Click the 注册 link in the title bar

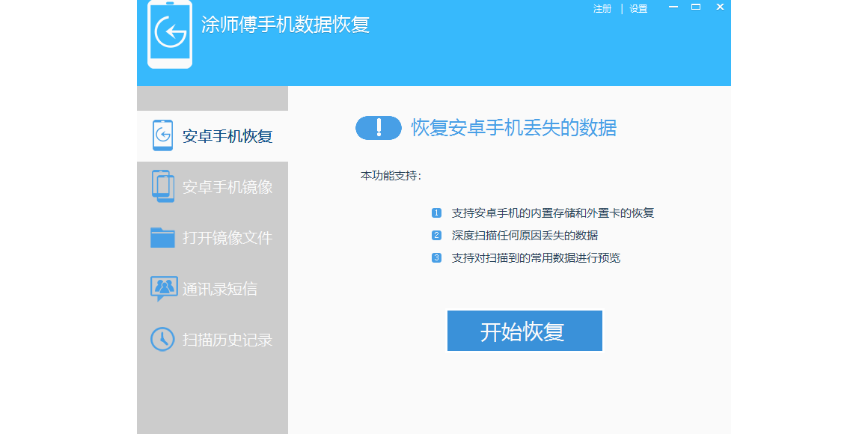click(602, 9)
